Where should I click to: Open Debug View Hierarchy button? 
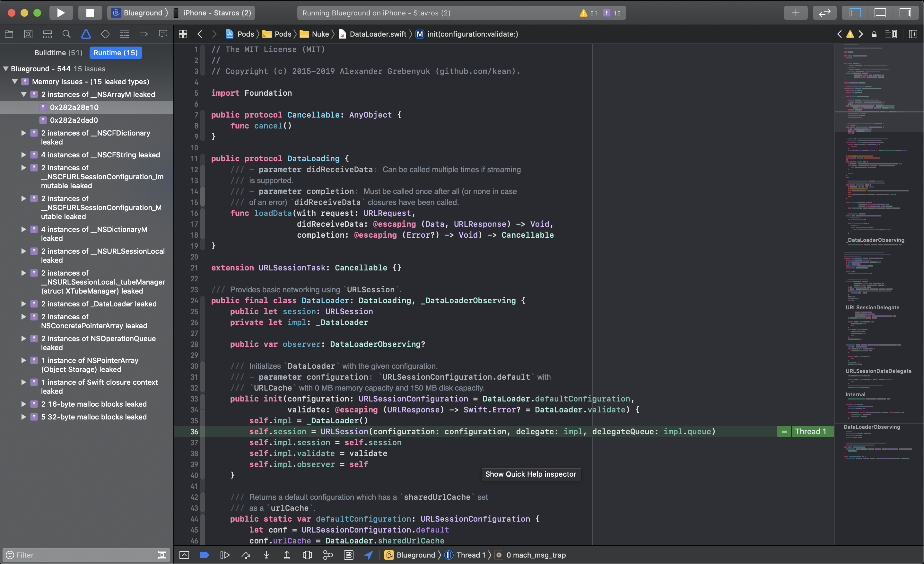point(308,555)
